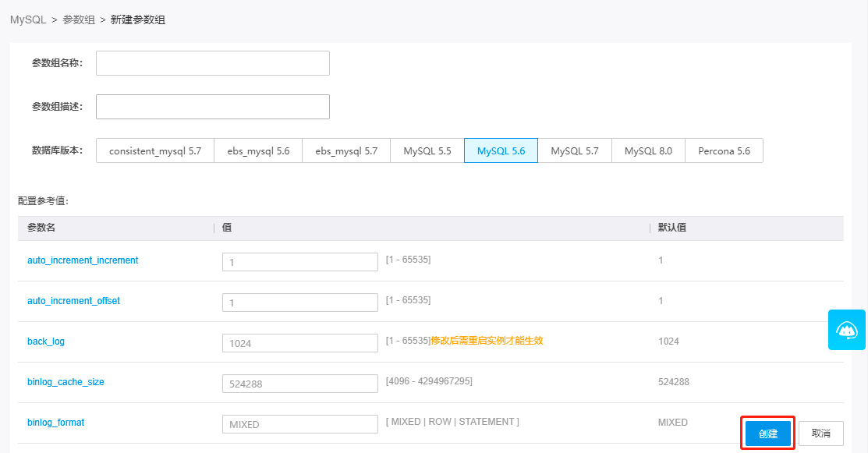Select MySQL 5.5 version
Viewport: 868px width, 453px height.
tap(427, 151)
